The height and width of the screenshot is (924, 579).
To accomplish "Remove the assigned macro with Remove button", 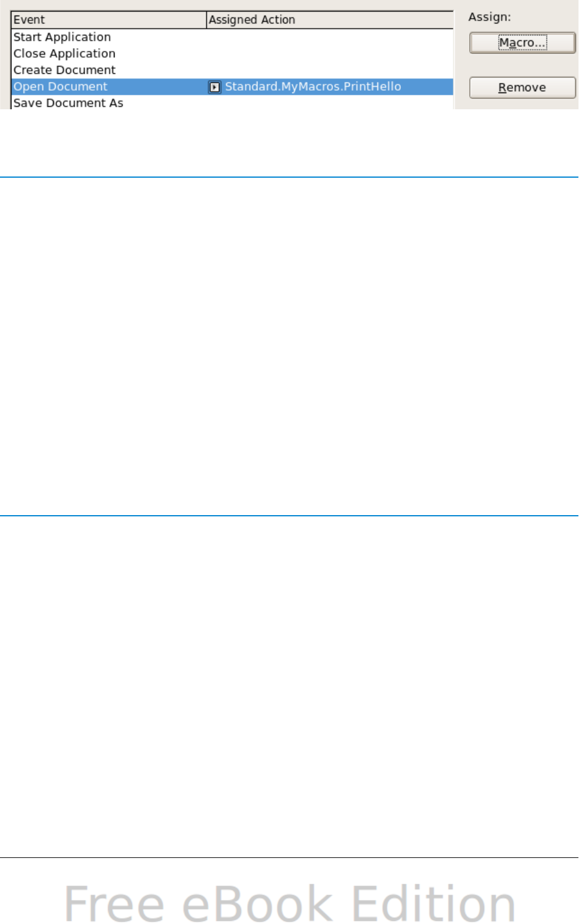I will point(522,88).
